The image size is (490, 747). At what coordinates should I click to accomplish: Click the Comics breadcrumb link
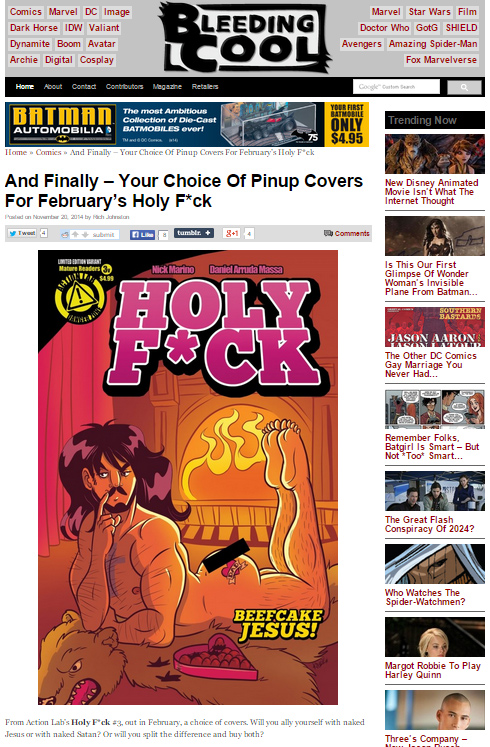point(48,152)
